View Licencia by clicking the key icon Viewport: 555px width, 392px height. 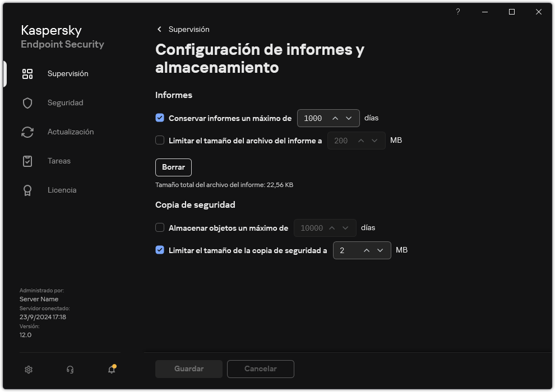27,190
